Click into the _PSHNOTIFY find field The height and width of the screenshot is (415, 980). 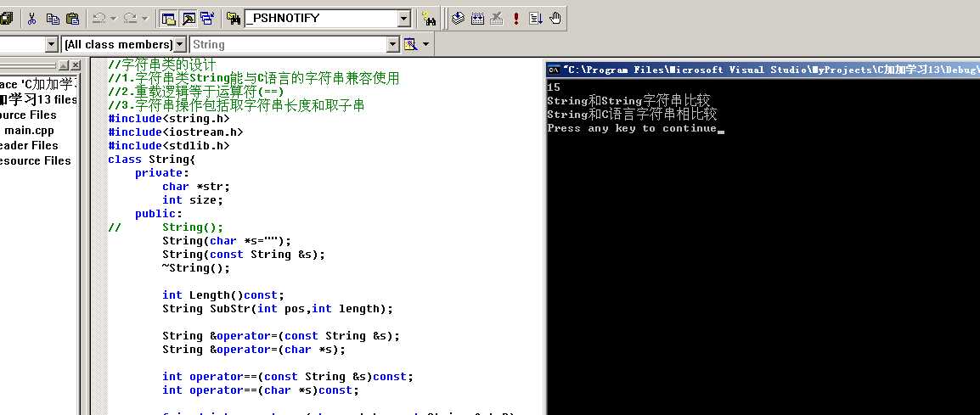[321, 18]
